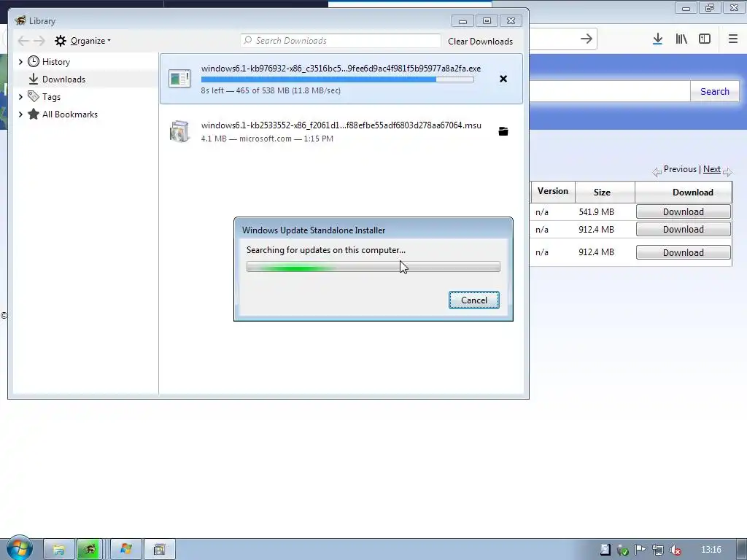Click the kb976932 download progress bar
747x560 pixels.
pyautogui.click(x=337, y=79)
